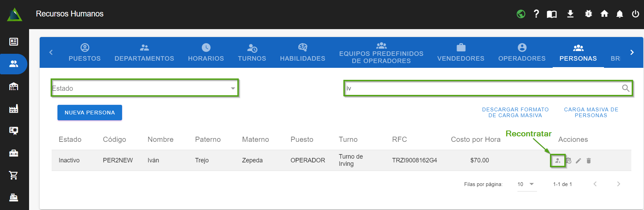Edit Iván Trejo's record with pencil icon
The height and width of the screenshot is (210, 644).
(578, 161)
